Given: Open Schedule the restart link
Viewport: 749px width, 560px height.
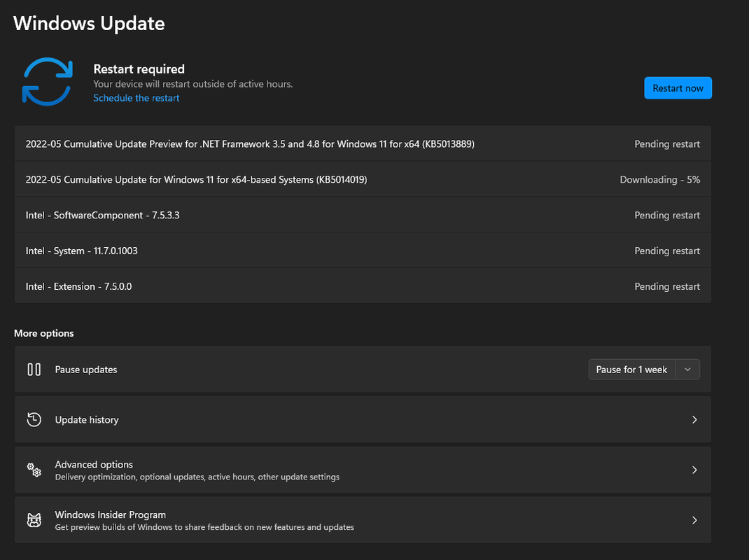Looking at the screenshot, I should pos(136,98).
